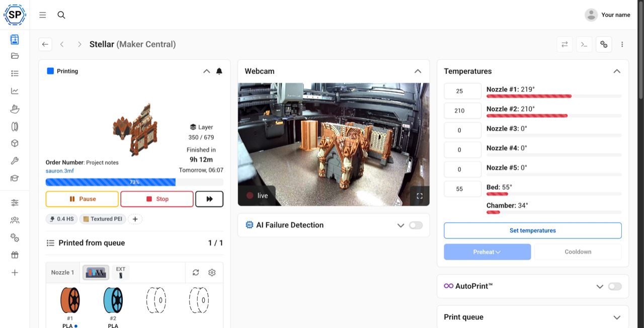644x328 pixels.
Task: Turn on the AutoPrint toggle
Action: 615,286
